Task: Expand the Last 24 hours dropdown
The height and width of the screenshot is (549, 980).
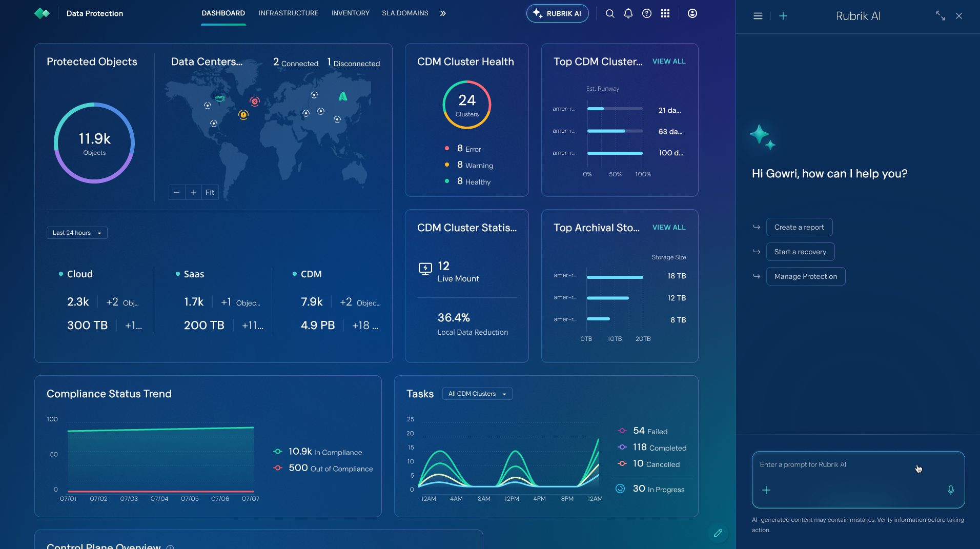Action: [77, 233]
